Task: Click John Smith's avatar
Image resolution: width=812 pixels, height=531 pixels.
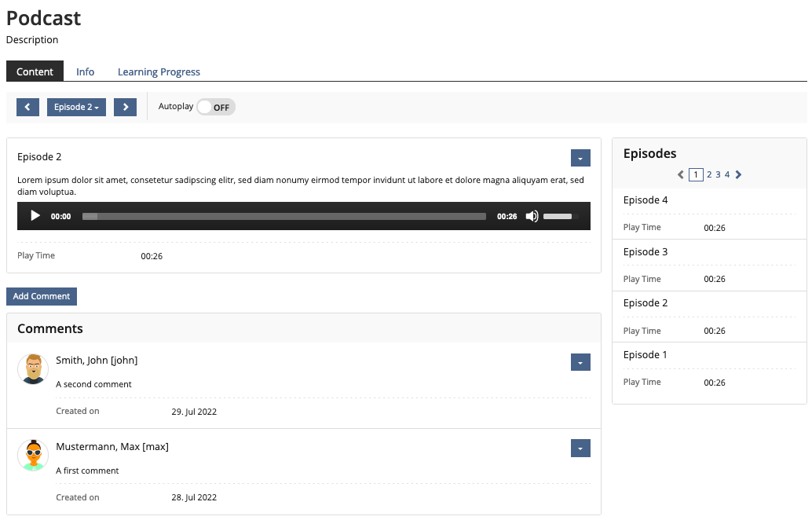Action: (33, 368)
